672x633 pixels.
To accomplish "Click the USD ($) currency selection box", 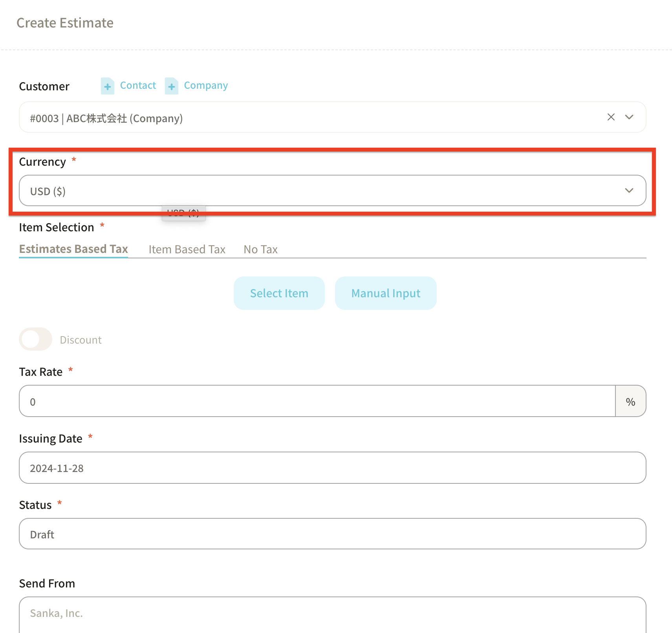I will [314, 191].
